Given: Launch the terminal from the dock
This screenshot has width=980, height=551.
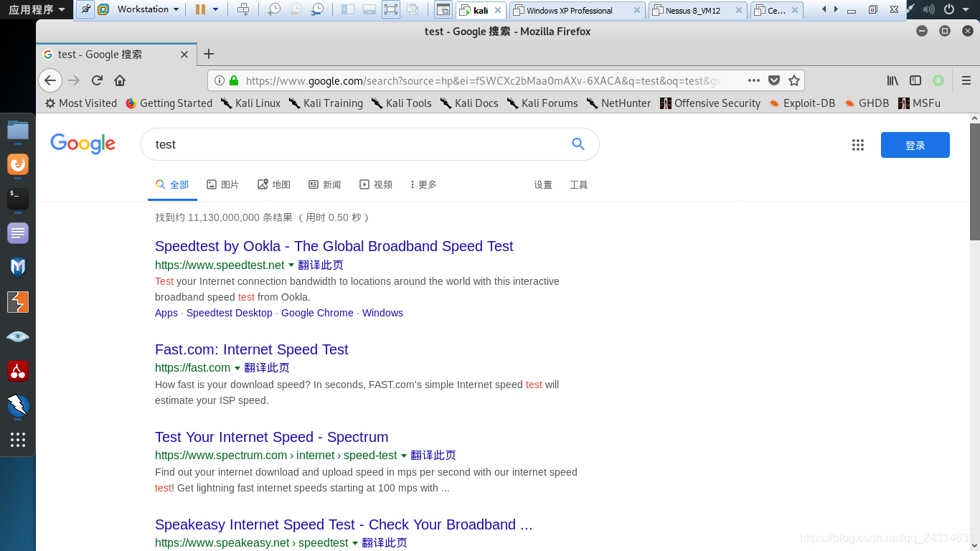Looking at the screenshot, I should point(17,199).
